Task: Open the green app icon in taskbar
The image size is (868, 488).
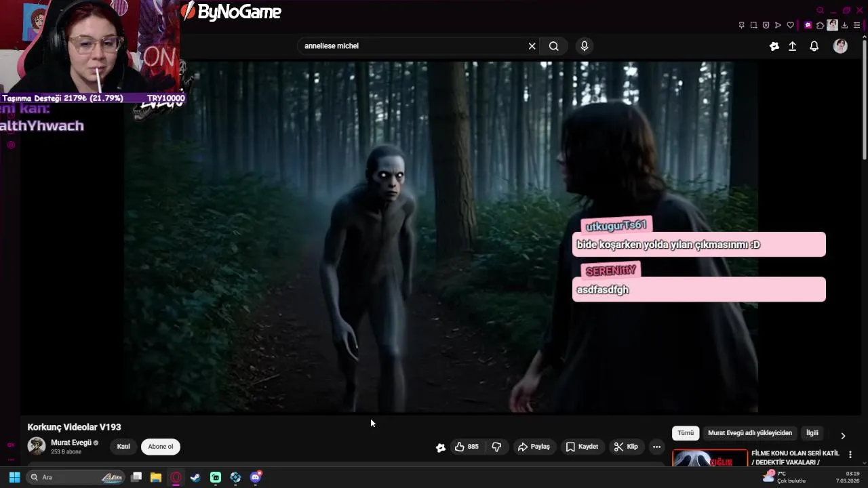Action: (216, 477)
